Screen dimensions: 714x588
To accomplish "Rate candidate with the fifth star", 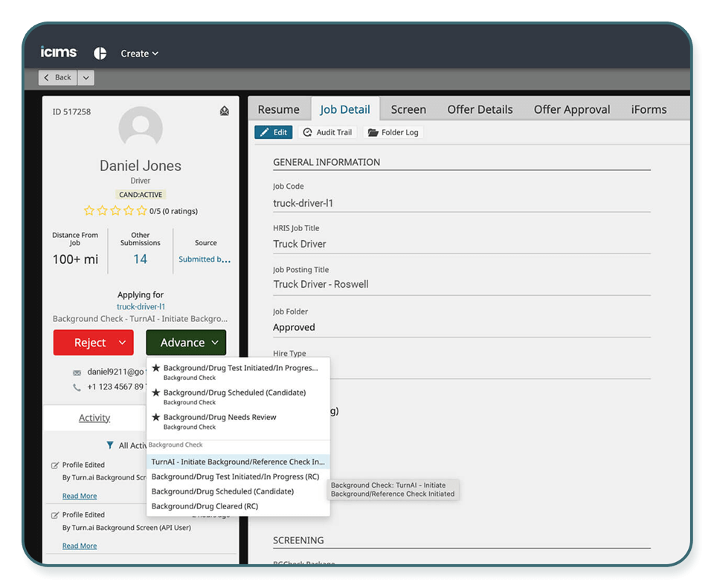I will coord(141,211).
